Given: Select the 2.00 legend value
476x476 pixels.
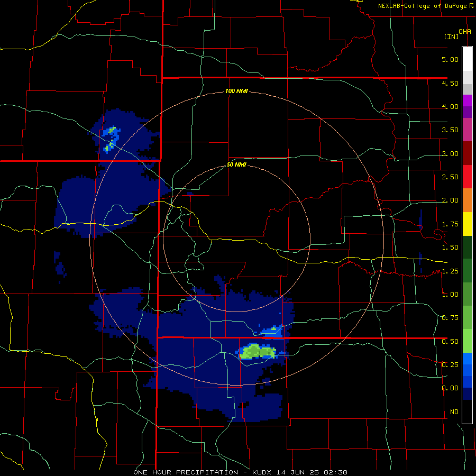Looking at the screenshot, I should tap(450, 200).
